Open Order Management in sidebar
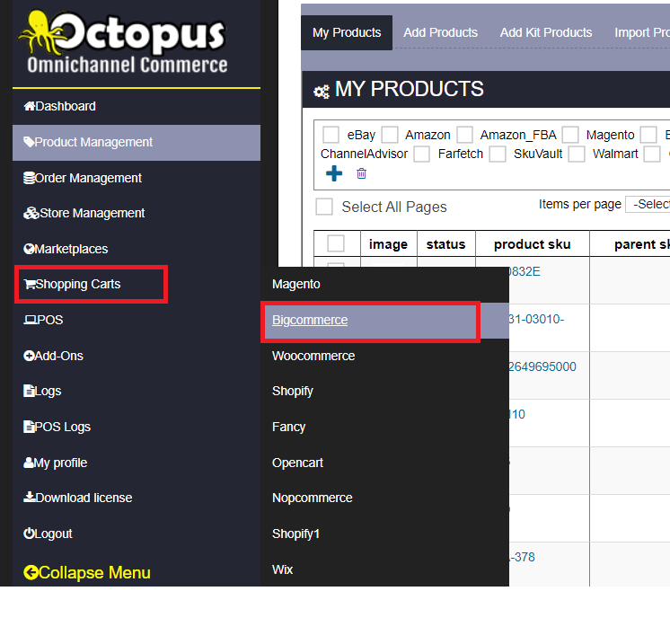 [x=137, y=178]
